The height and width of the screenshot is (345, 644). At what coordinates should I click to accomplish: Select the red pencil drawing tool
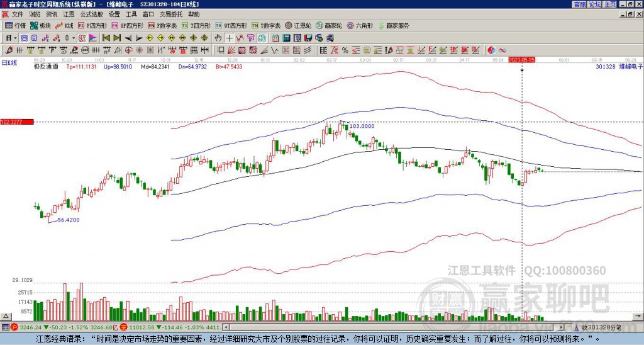9,50
